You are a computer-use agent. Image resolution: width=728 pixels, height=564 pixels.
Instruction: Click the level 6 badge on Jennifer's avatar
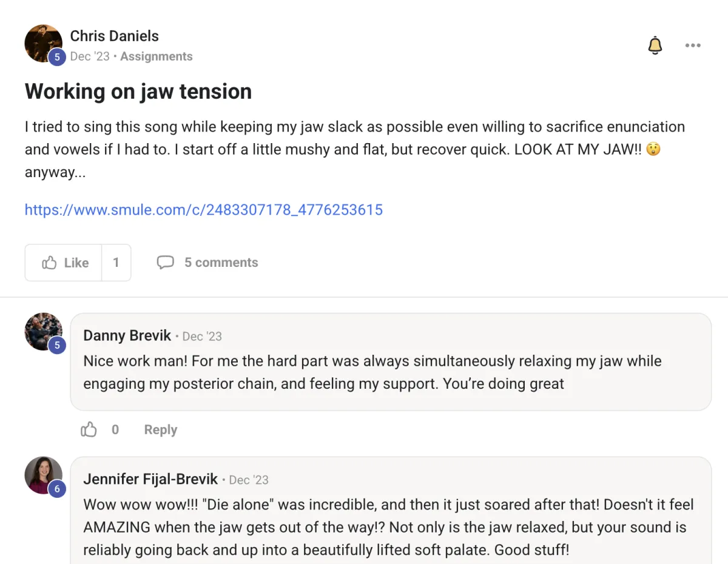(x=57, y=489)
